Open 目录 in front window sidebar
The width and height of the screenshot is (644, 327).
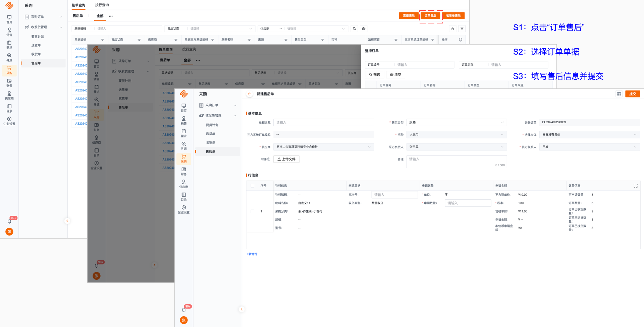(184, 197)
